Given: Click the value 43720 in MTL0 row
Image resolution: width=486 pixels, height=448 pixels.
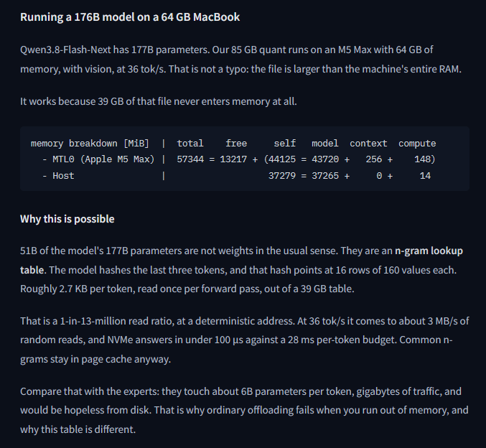Looking at the screenshot, I should [x=325, y=159].
